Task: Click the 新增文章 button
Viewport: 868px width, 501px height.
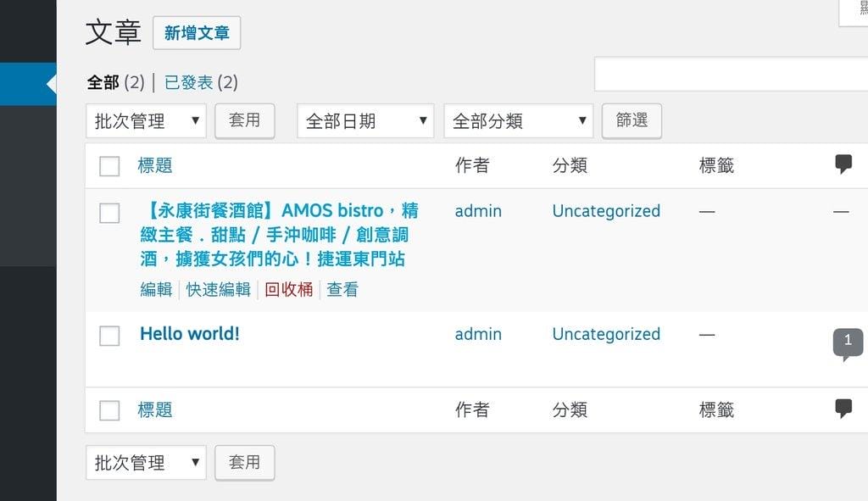Action: coord(197,33)
